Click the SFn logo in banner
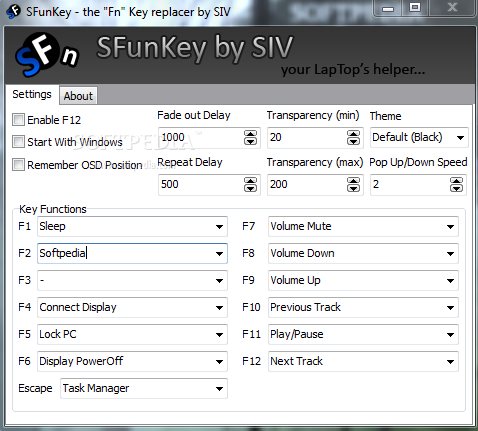The image size is (478, 431). [47, 54]
